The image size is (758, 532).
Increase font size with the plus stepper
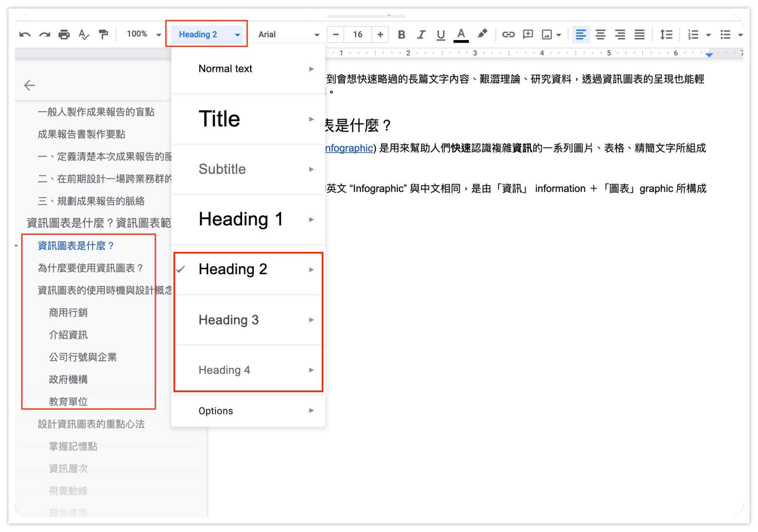380,35
